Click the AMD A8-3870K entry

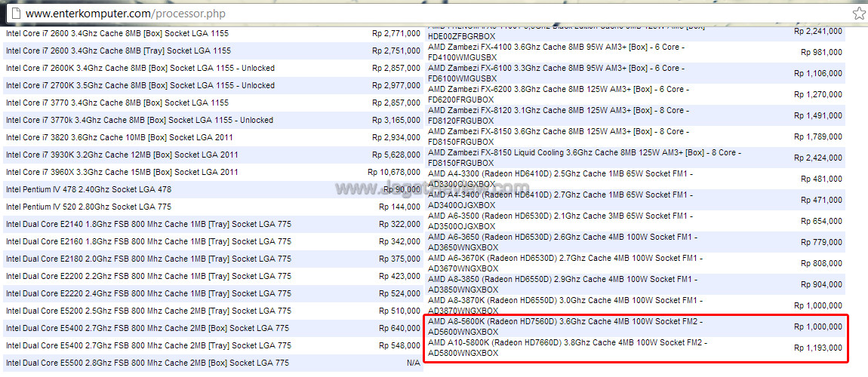(564, 305)
